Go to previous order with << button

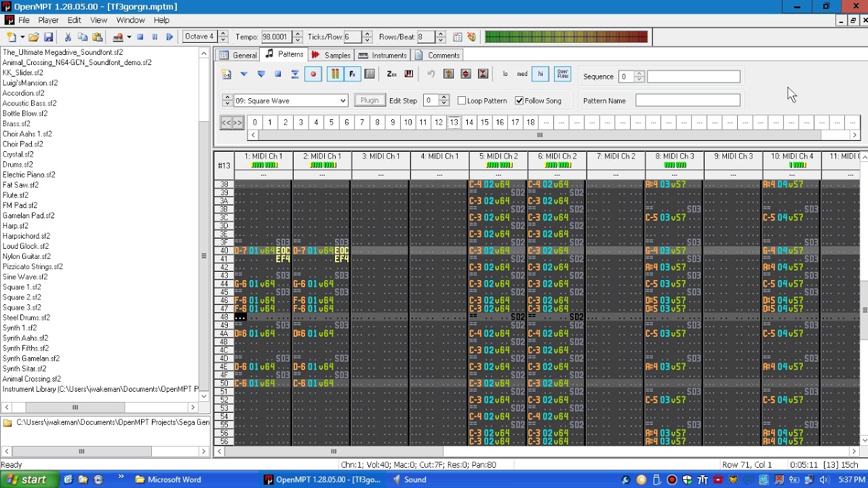pos(226,123)
